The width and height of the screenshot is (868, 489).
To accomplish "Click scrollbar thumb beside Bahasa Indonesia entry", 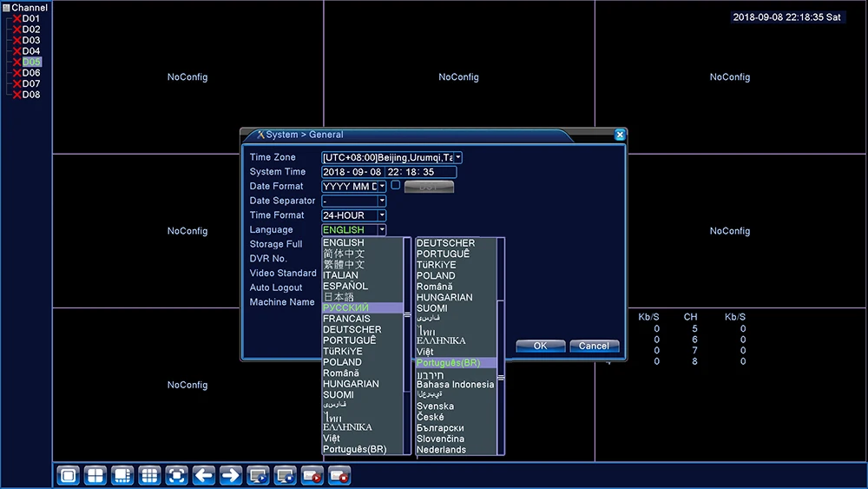I will pos(501,377).
